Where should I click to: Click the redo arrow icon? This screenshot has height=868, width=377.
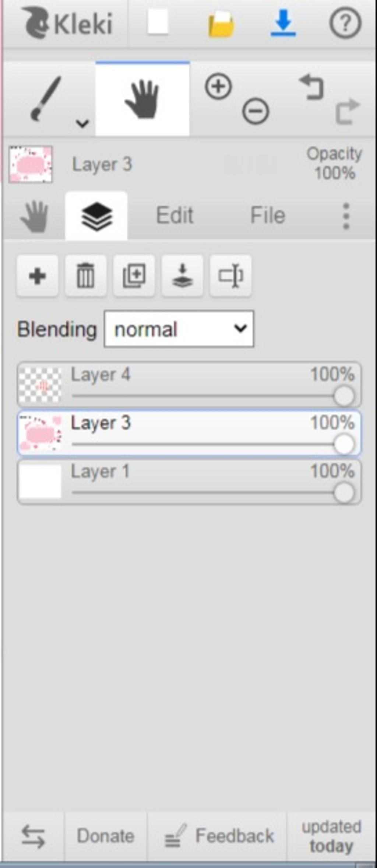coord(347,111)
